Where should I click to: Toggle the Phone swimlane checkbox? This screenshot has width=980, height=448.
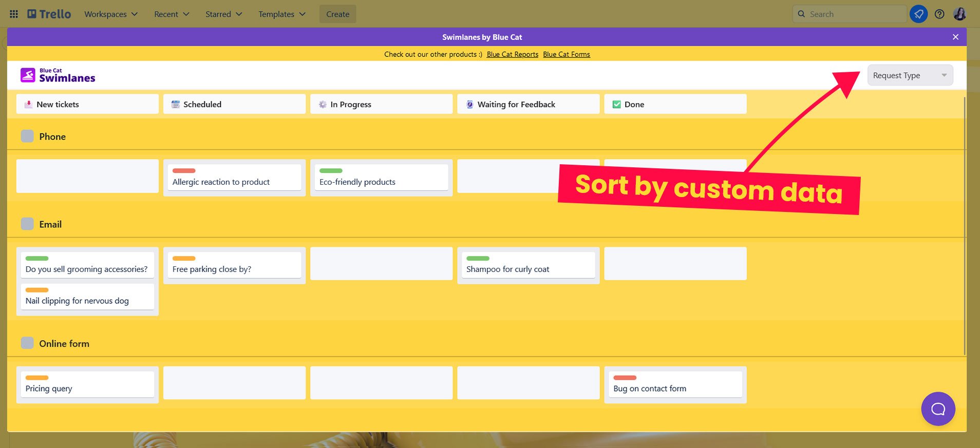pyautogui.click(x=27, y=136)
